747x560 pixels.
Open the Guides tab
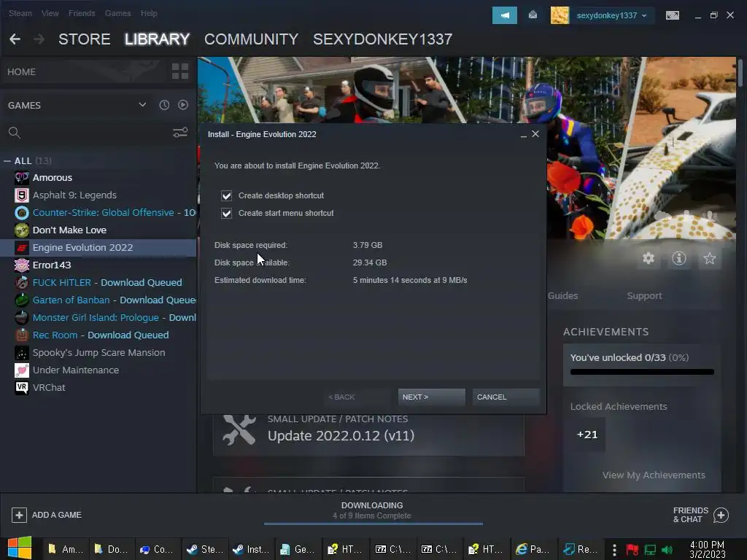point(562,296)
